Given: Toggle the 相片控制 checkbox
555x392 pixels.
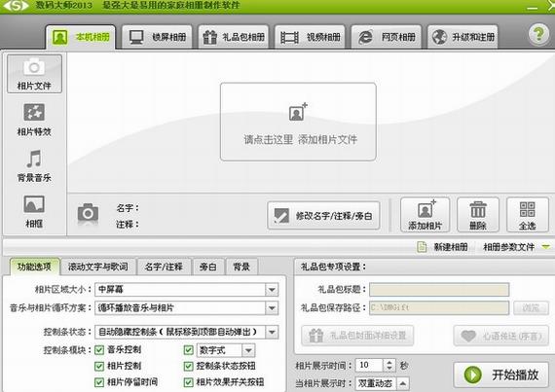Looking at the screenshot, I should pos(99,366).
